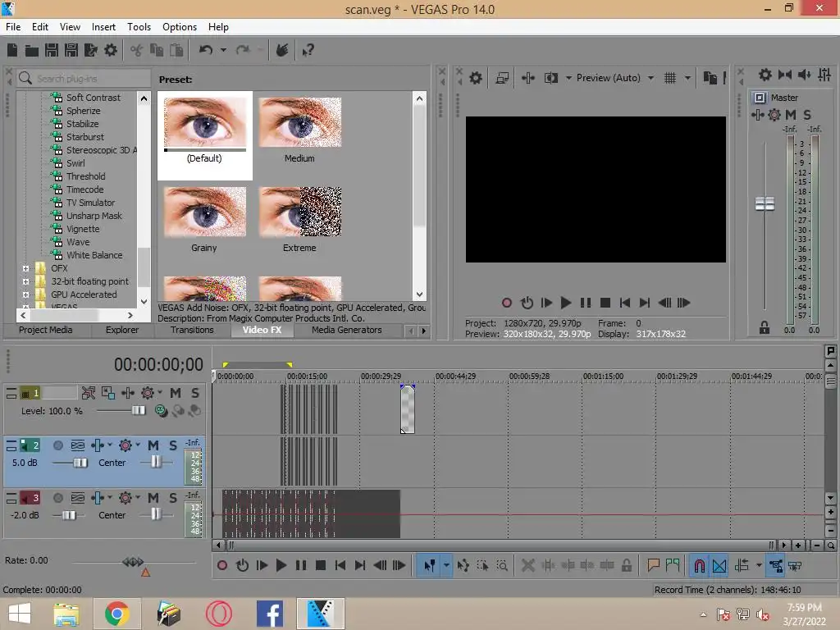
Task: Lock the selected event
Action: [x=626, y=565]
